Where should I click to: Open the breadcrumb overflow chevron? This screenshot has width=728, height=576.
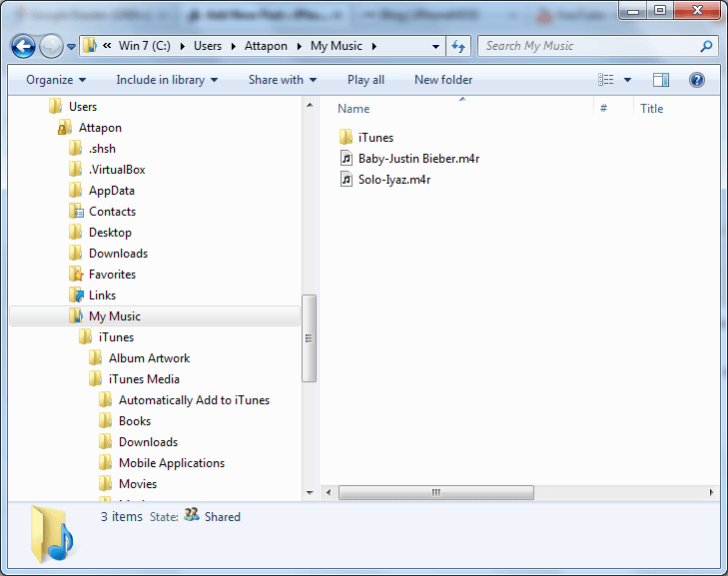(107, 46)
